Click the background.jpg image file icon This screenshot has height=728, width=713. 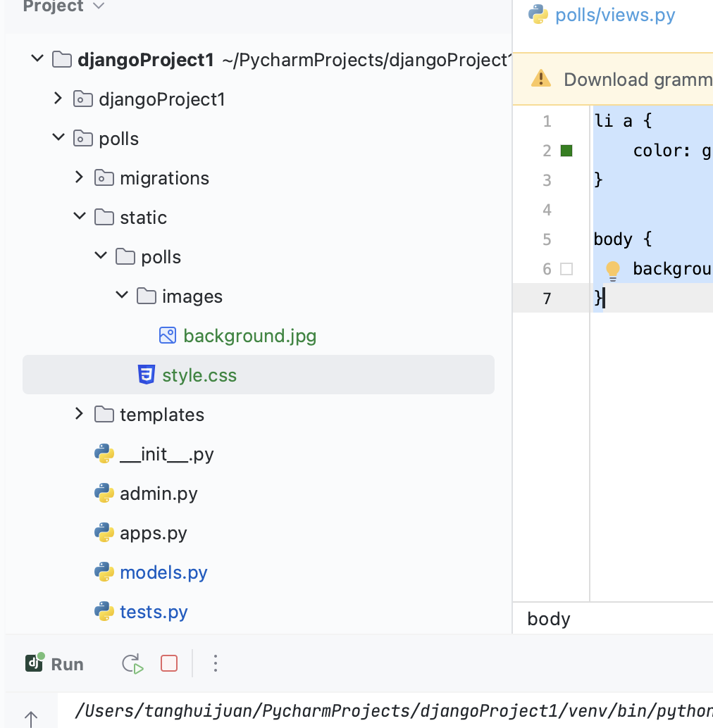point(168,336)
